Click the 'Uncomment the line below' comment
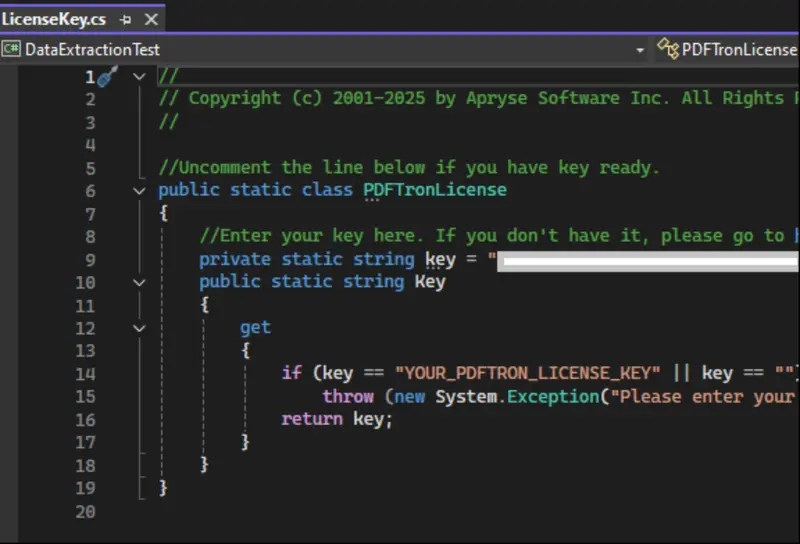Image resolution: width=800 pixels, height=544 pixels. 409,167
